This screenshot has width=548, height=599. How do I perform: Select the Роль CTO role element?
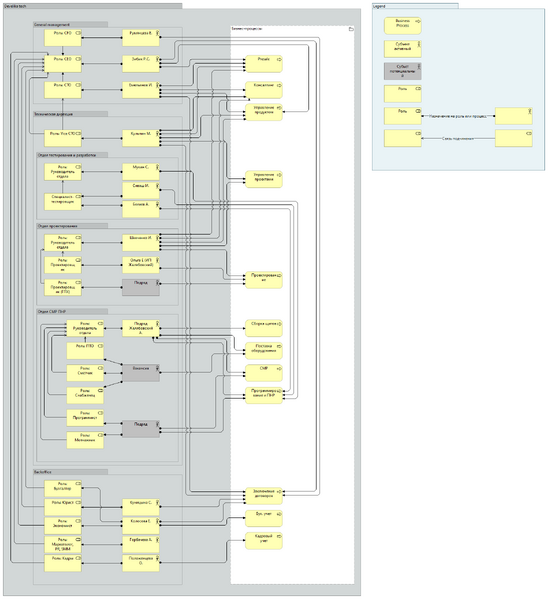(x=63, y=90)
